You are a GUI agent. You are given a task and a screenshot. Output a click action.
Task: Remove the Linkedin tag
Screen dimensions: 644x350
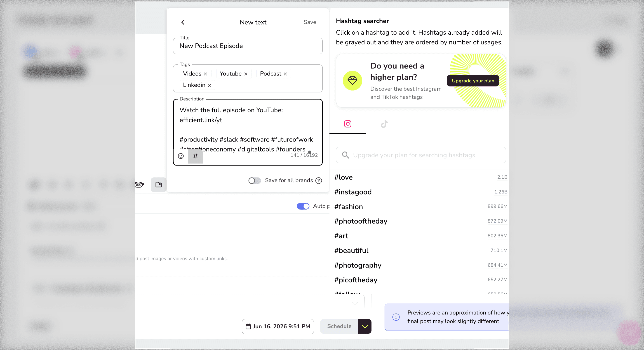(209, 85)
